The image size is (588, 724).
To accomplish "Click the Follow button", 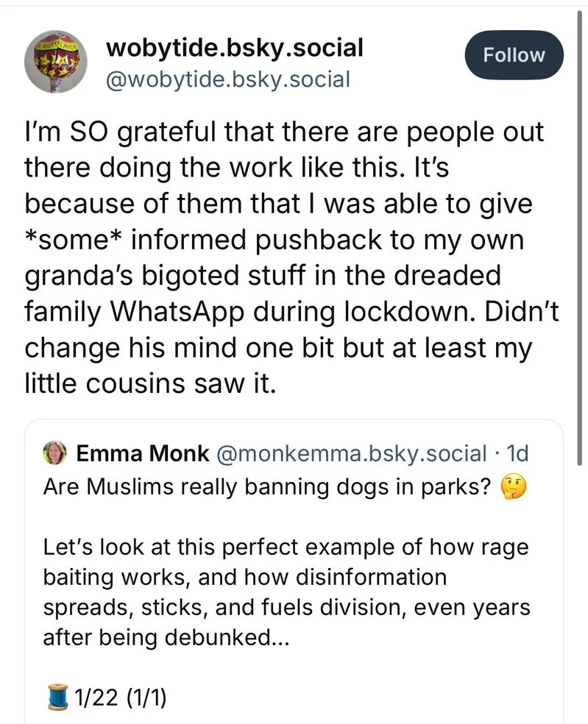I will 514,55.
